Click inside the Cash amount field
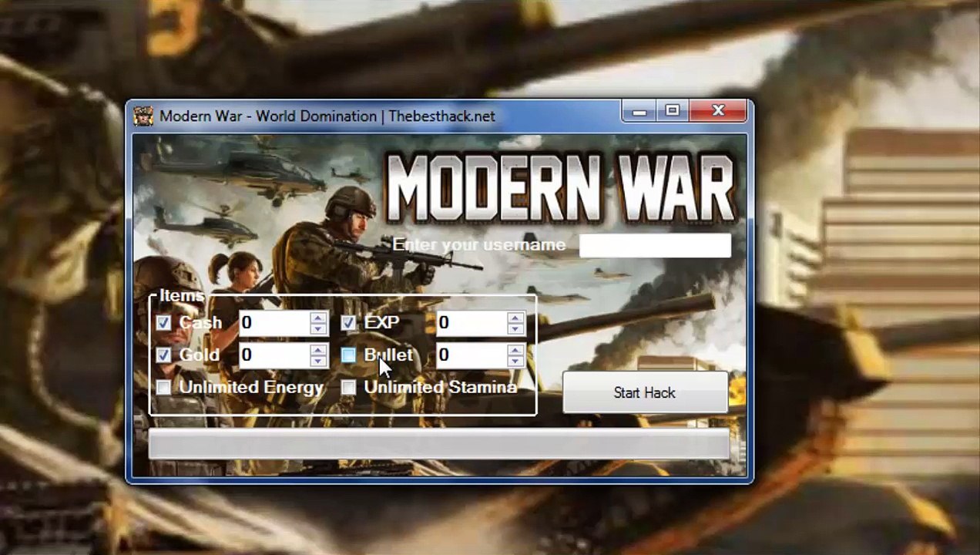980x555 pixels. pyautogui.click(x=274, y=323)
